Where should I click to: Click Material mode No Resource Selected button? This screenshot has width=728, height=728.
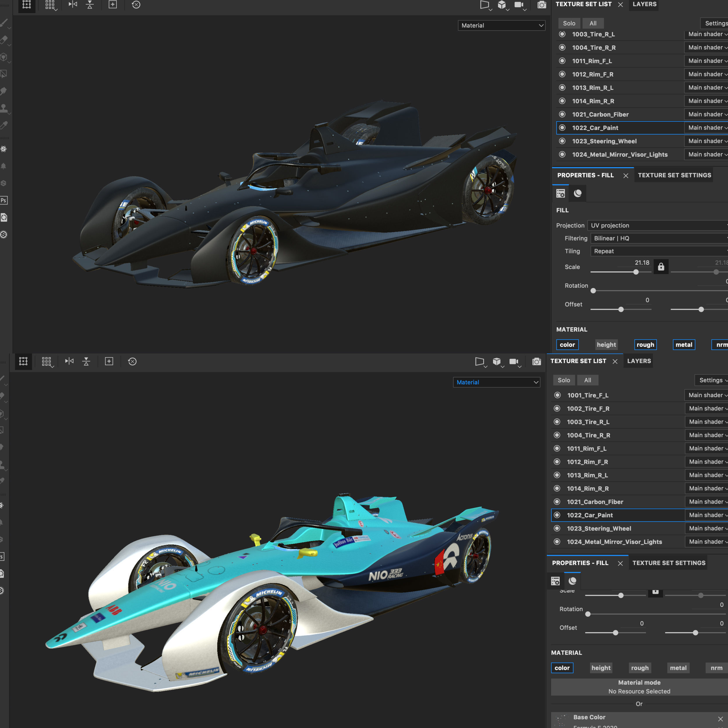tap(639, 687)
